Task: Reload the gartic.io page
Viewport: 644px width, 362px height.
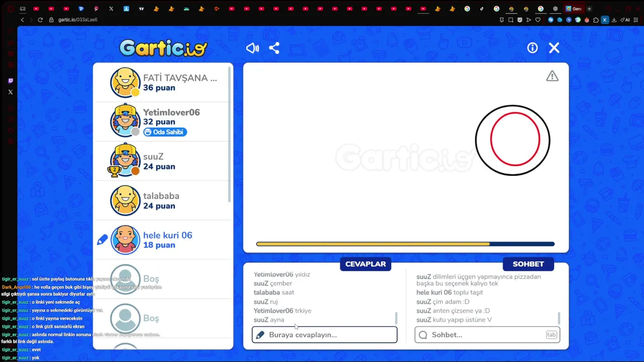Action: click(x=40, y=20)
